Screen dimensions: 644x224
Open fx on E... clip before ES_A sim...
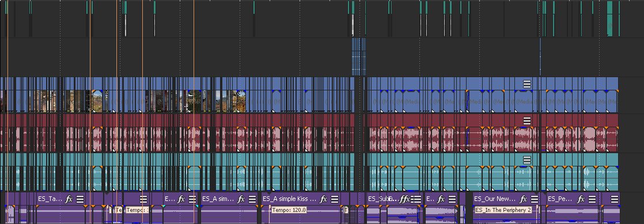point(181,199)
